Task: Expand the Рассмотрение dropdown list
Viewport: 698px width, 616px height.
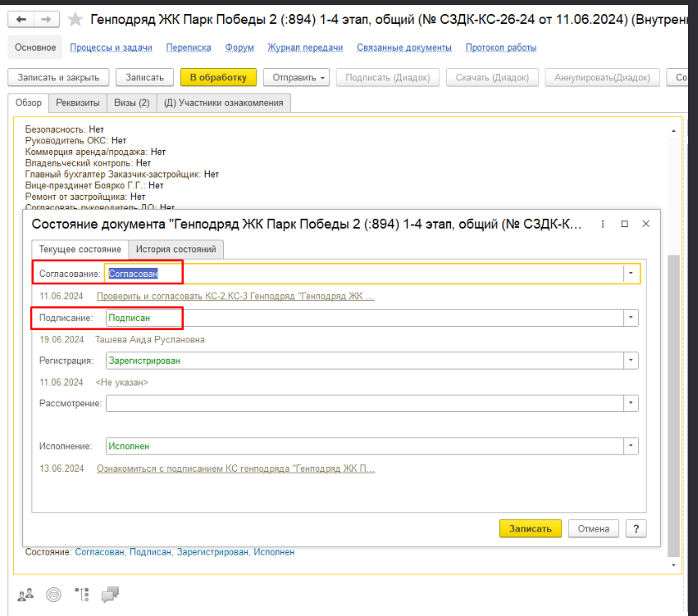Action: click(632, 403)
